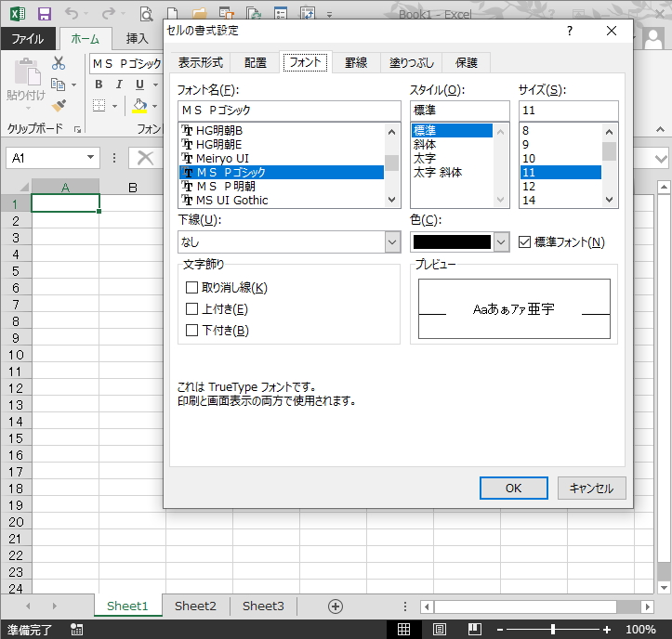Open the Copy button dropdown arrow
672x639 pixels.
coord(73,85)
